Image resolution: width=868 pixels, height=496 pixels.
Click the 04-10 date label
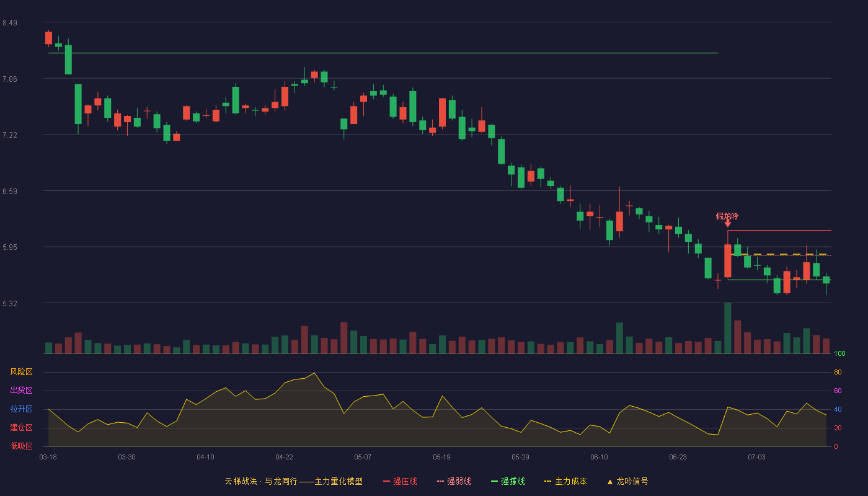pyautogui.click(x=205, y=457)
